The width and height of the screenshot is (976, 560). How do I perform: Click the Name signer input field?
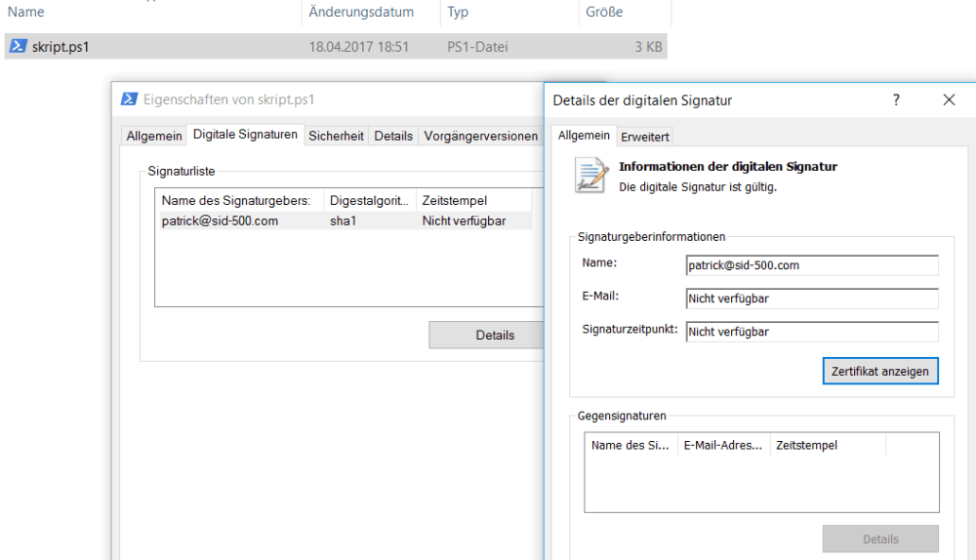(811, 265)
